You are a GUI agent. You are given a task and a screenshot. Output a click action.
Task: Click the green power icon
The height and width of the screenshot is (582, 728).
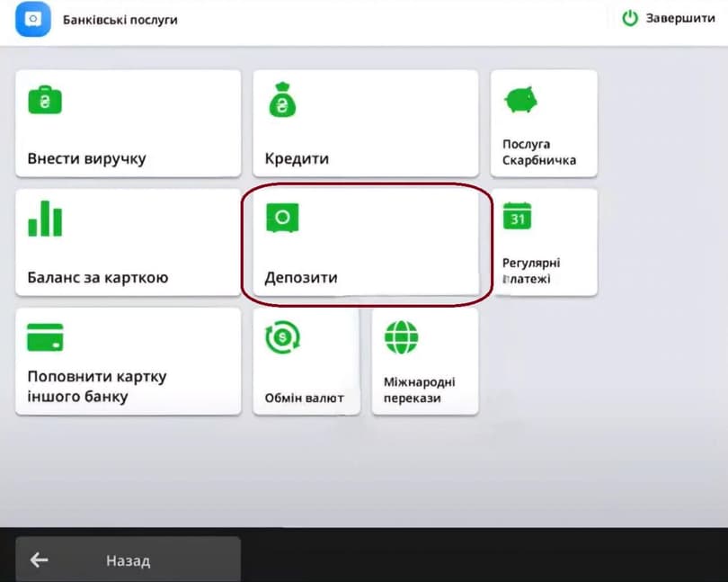click(x=630, y=19)
